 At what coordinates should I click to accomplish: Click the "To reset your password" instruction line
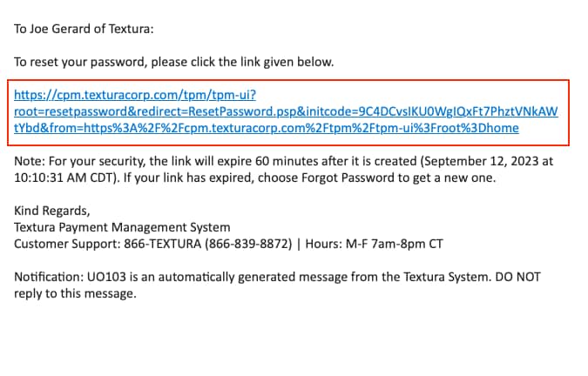click(173, 63)
